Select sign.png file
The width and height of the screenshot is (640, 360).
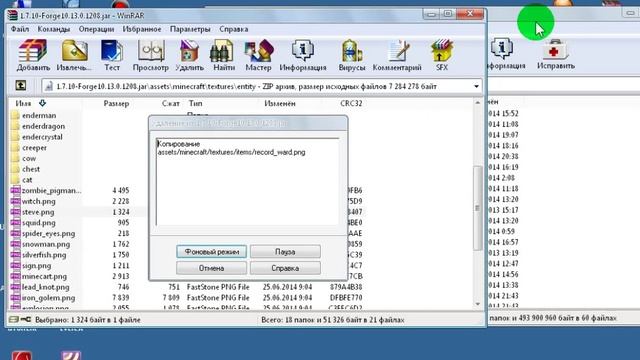[x=31, y=266]
